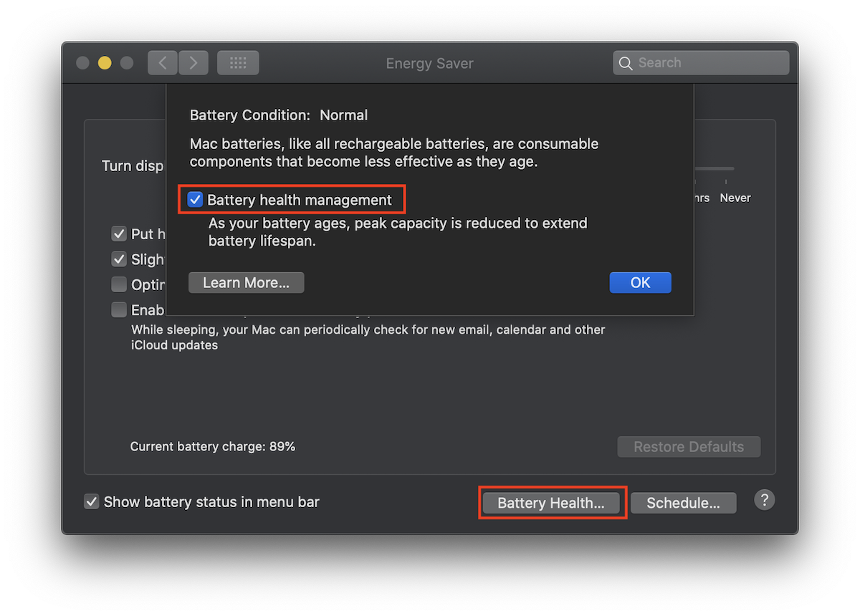This screenshot has width=860, height=616.
Task: Open help via the question mark icon
Action: pyautogui.click(x=765, y=500)
